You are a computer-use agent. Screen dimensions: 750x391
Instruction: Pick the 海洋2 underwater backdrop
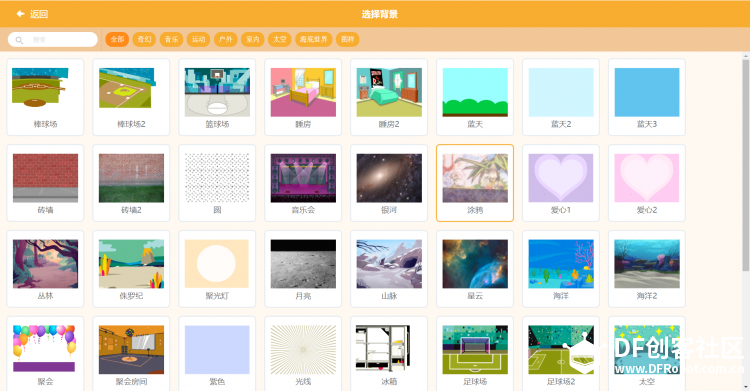647,269
